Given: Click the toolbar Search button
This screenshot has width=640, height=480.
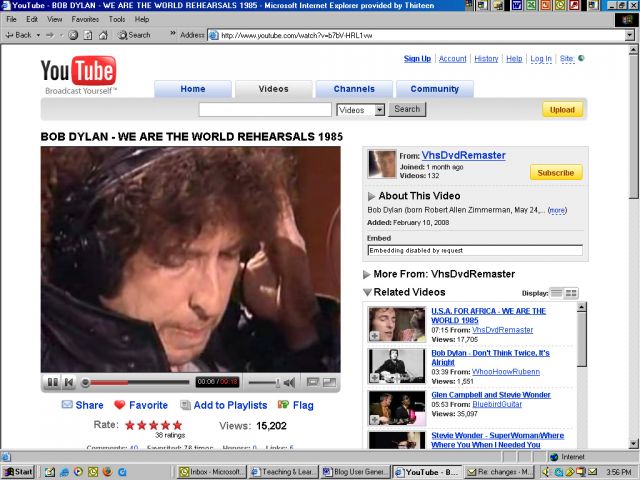Looking at the screenshot, I should 134,35.
